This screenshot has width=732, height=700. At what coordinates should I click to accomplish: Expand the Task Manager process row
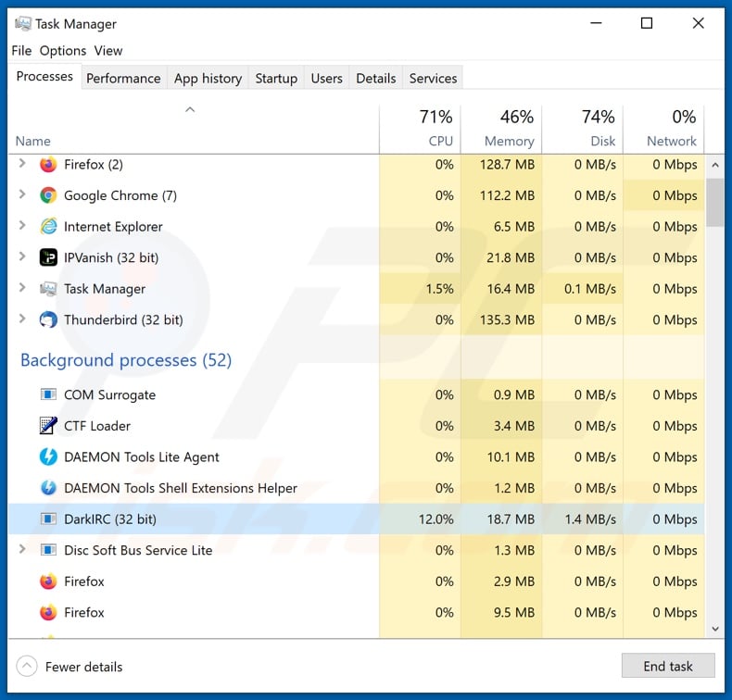point(22,288)
